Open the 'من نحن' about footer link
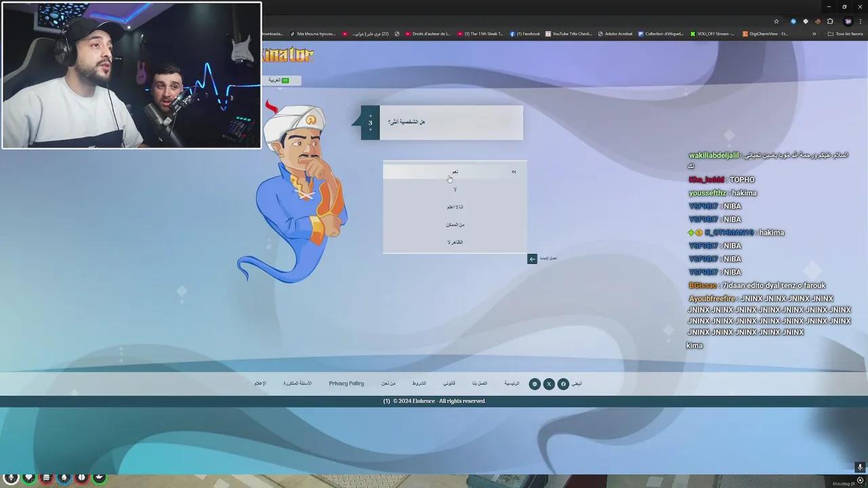 pos(389,384)
